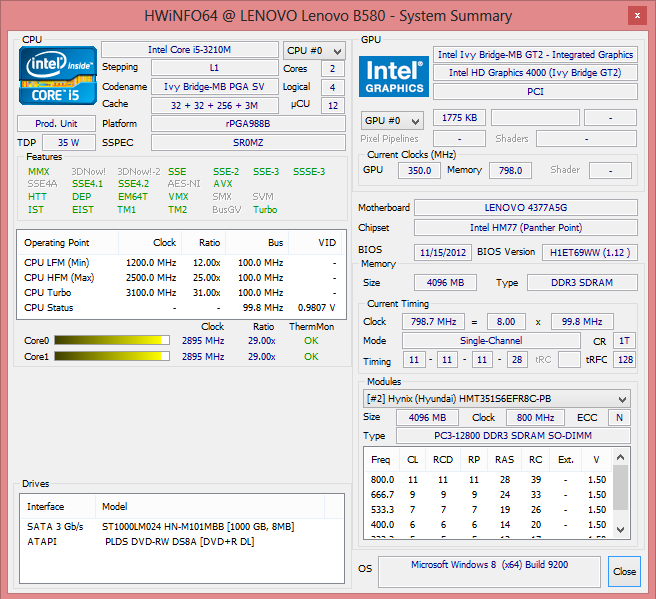Click the Intel Core i5 logo image
The image size is (656, 599).
tap(58, 76)
